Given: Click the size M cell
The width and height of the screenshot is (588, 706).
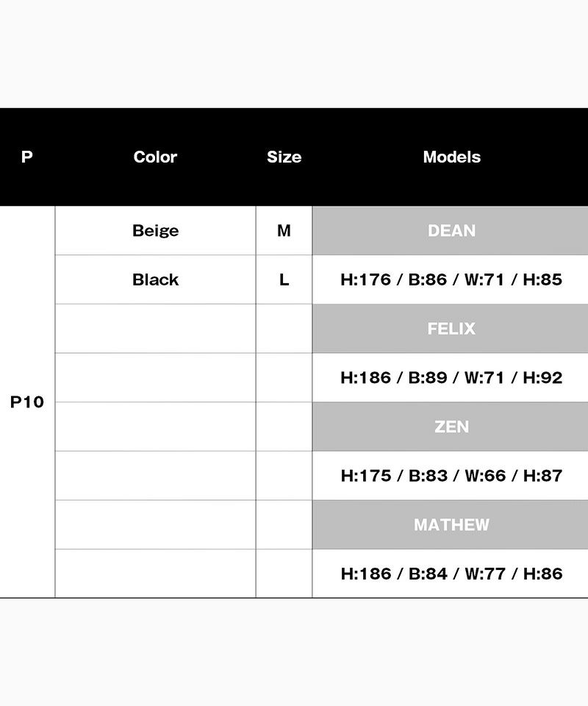Looking at the screenshot, I should (284, 231).
